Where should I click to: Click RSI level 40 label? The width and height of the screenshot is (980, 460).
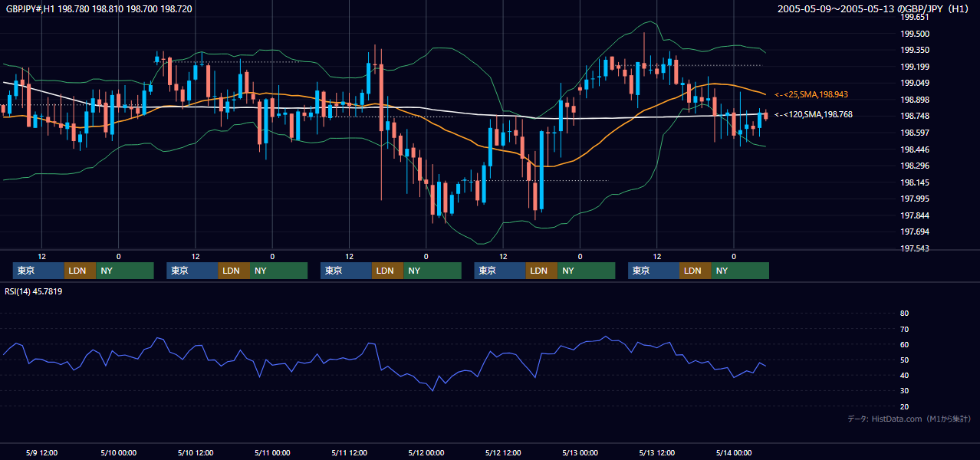click(904, 375)
